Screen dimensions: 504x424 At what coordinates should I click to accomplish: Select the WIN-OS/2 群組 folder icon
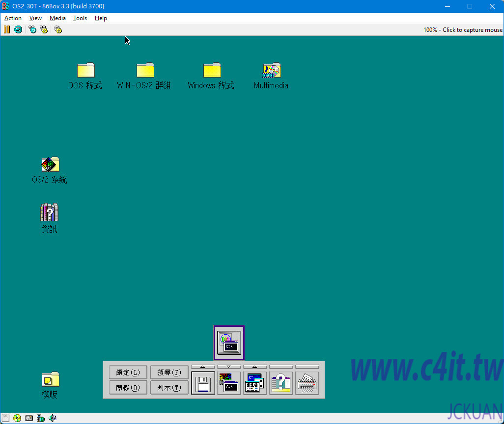click(145, 70)
